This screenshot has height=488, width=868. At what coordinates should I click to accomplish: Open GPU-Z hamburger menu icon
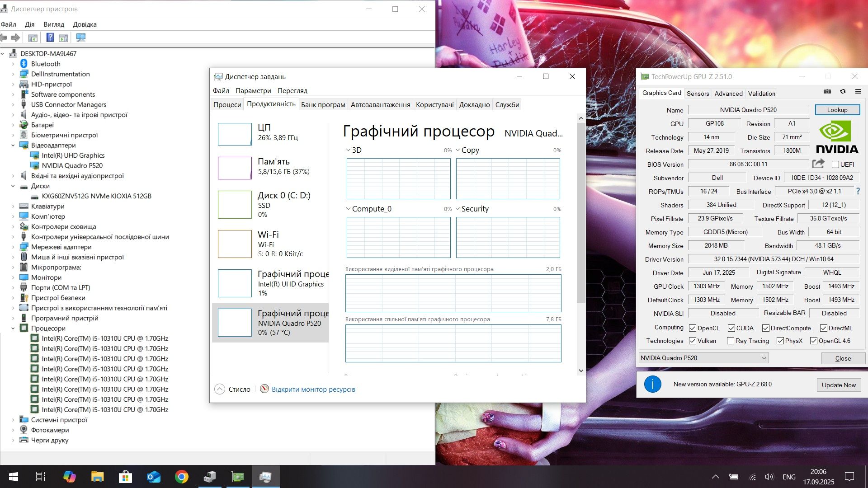(x=858, y=91)
